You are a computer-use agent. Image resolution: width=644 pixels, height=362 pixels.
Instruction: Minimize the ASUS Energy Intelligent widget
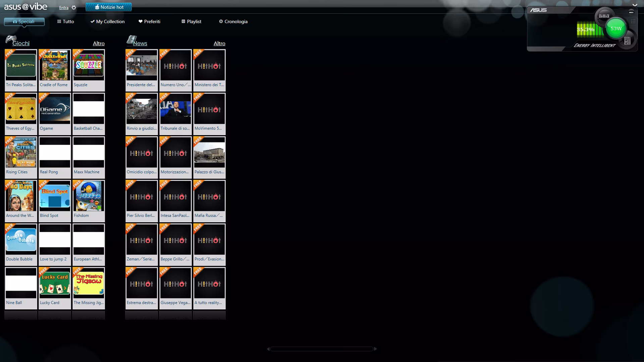click(631, 12)
